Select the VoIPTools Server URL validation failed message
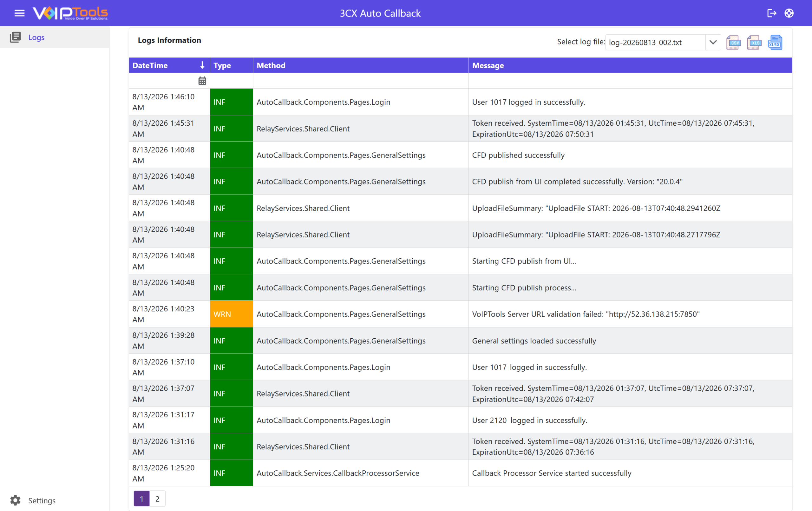 tap(586, 314)
